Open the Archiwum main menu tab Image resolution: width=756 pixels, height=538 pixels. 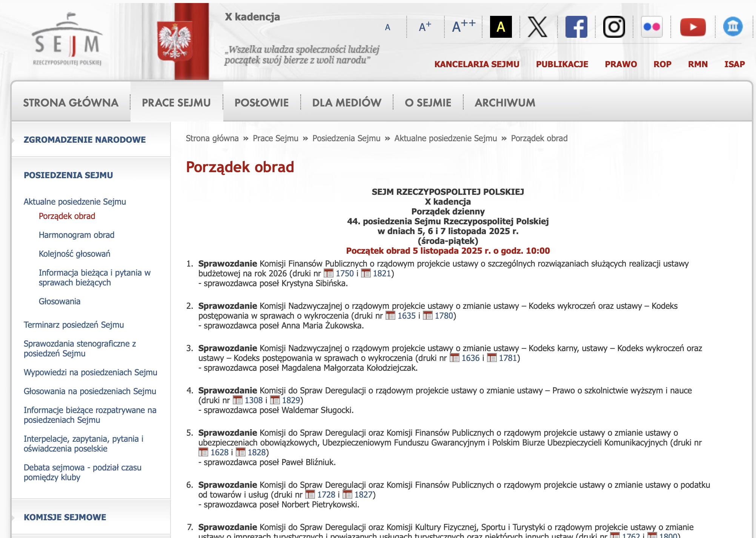point(505,103)
